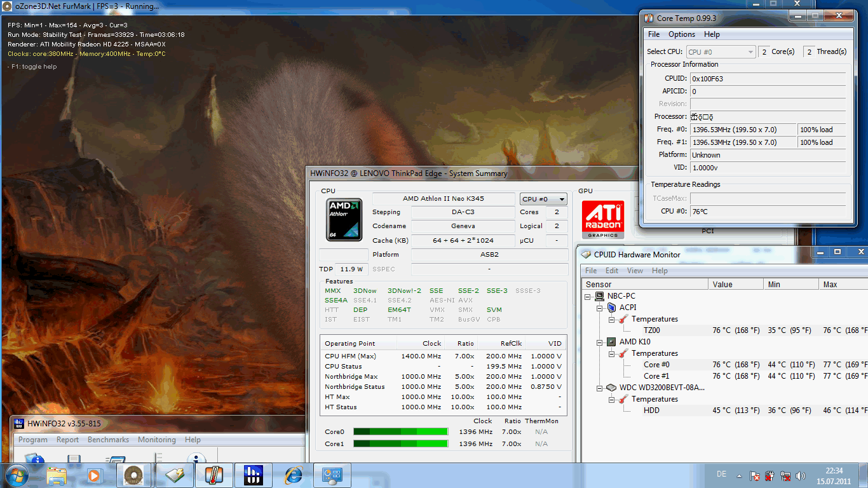Open the Help menu in Hardware Monitor

click(x=660, y=271)
